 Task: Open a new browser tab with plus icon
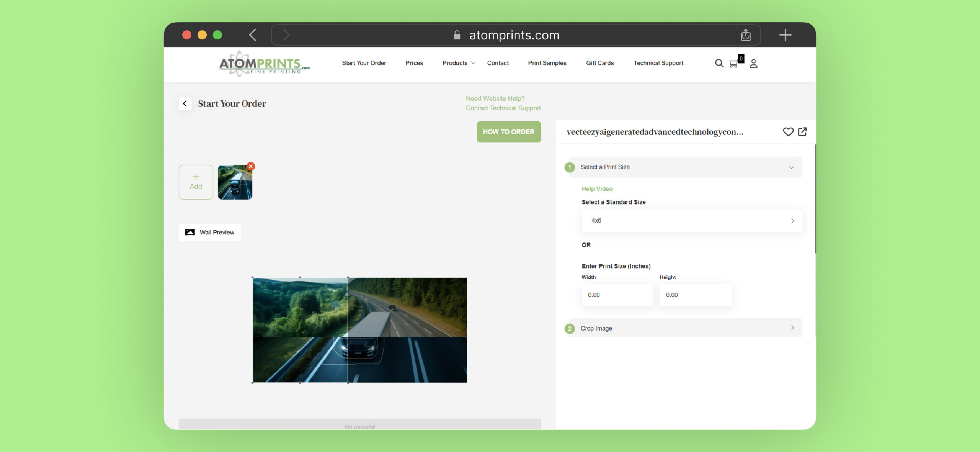click(x=785, y=35)
